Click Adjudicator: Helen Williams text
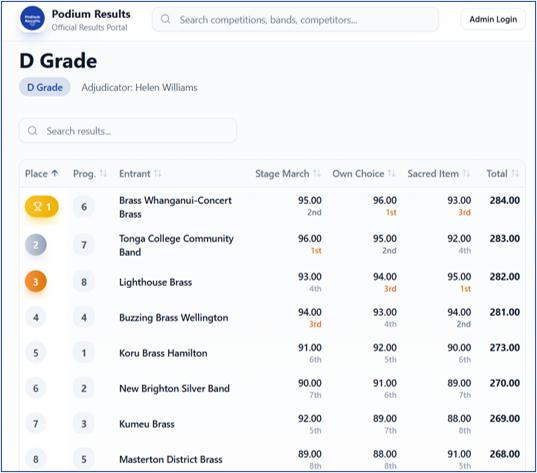 [x=139, y=88]
